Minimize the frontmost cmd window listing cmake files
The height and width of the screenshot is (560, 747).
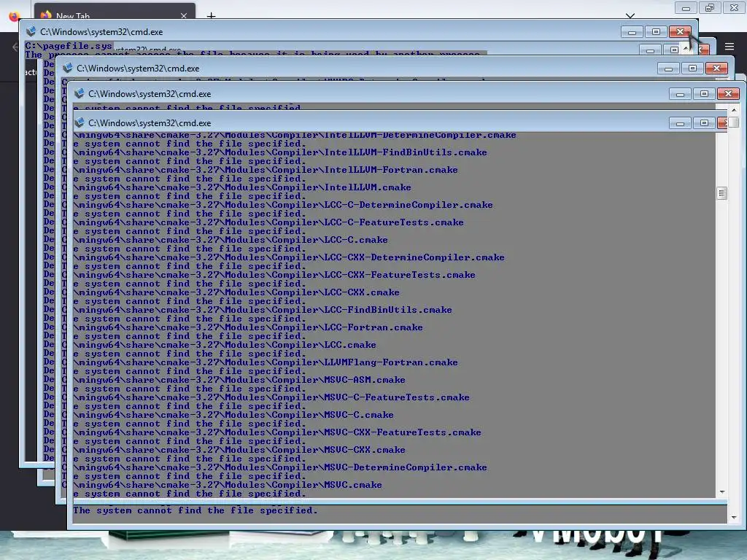(x=680, y=123)
